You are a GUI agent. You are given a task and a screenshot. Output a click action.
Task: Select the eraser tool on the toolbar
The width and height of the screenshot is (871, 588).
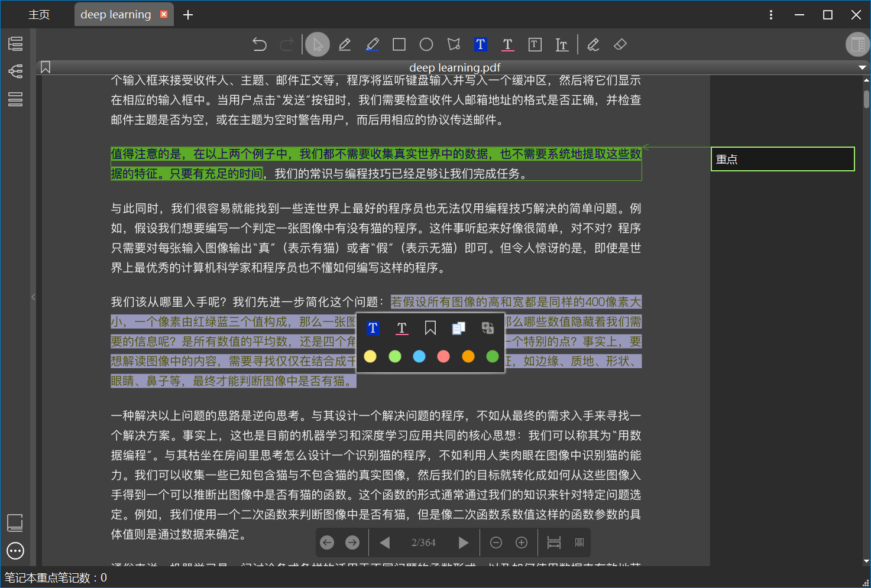[x=620, y=44]
